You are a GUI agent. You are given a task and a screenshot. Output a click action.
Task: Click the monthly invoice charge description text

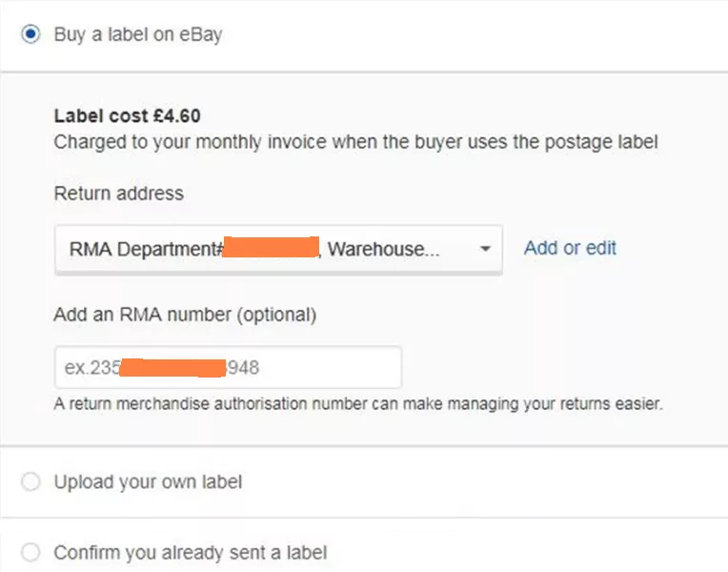[355, 142]
